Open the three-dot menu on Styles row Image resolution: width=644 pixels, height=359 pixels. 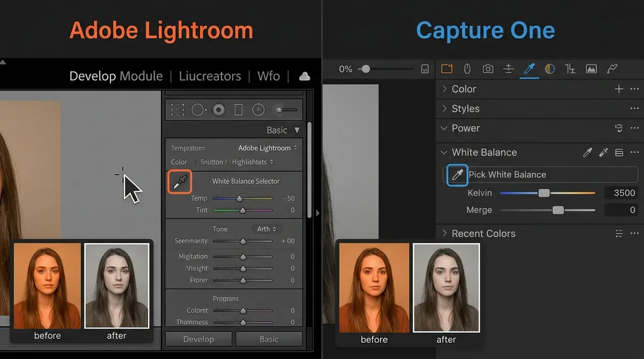pyautogui.click(x=634, y=108)
